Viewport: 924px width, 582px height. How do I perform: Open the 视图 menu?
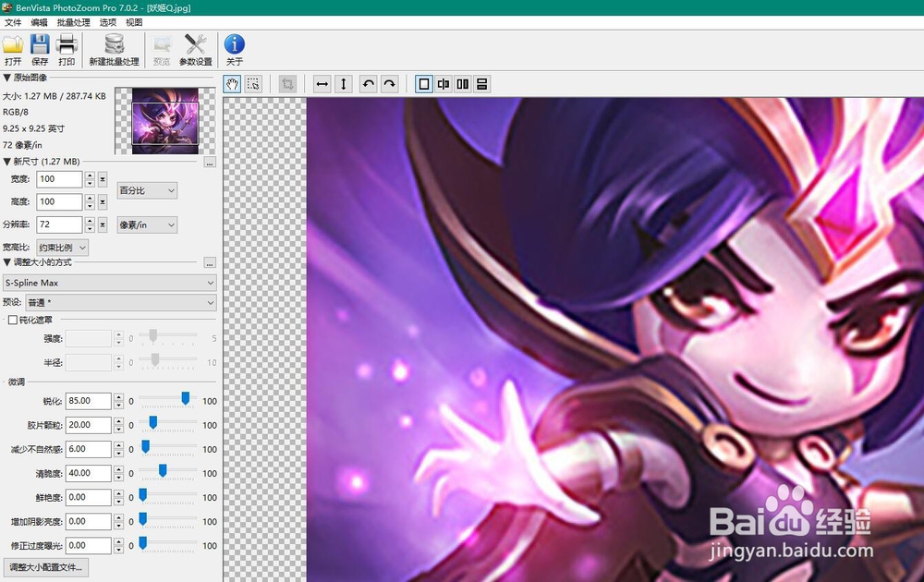click(x=134, y=22)
